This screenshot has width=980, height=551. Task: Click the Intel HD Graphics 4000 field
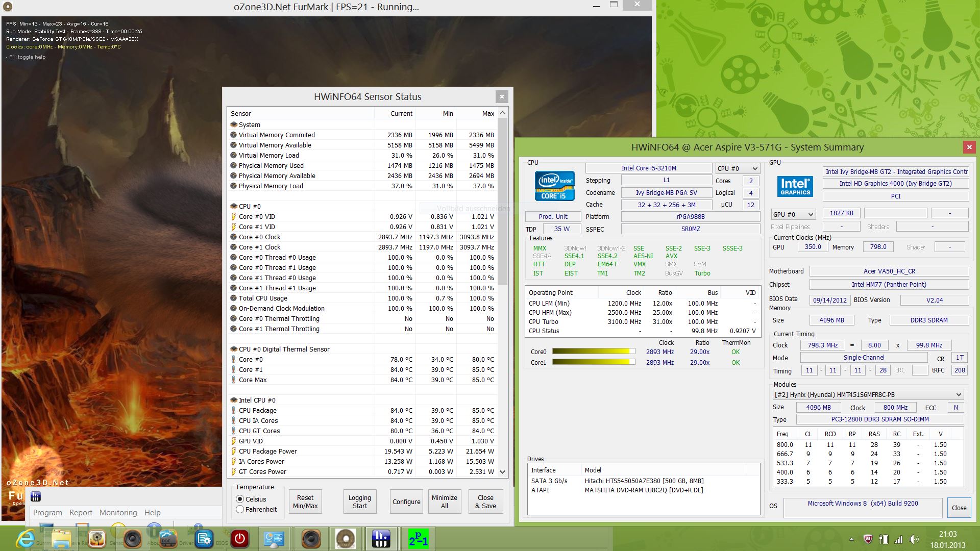point(896,183)
